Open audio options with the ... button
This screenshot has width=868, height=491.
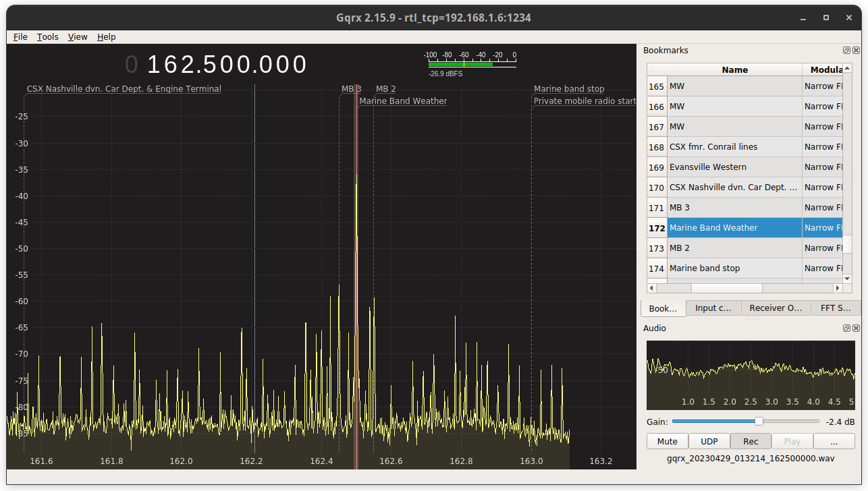[834, 440]
